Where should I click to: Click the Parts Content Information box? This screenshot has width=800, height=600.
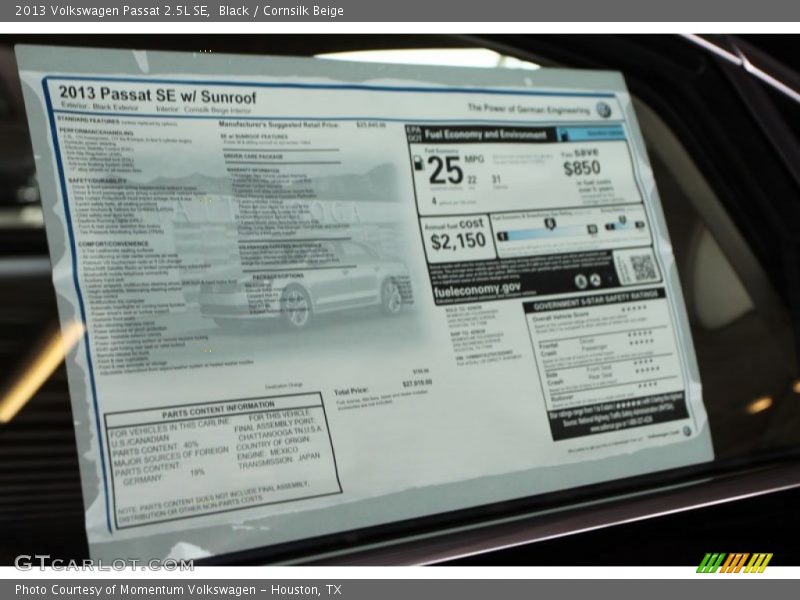tap(220, 458)
